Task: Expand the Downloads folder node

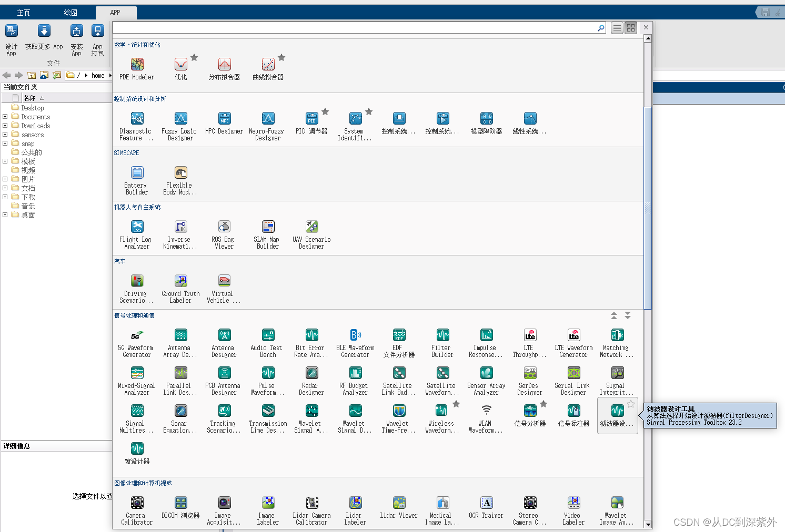Action: [5, 126]
